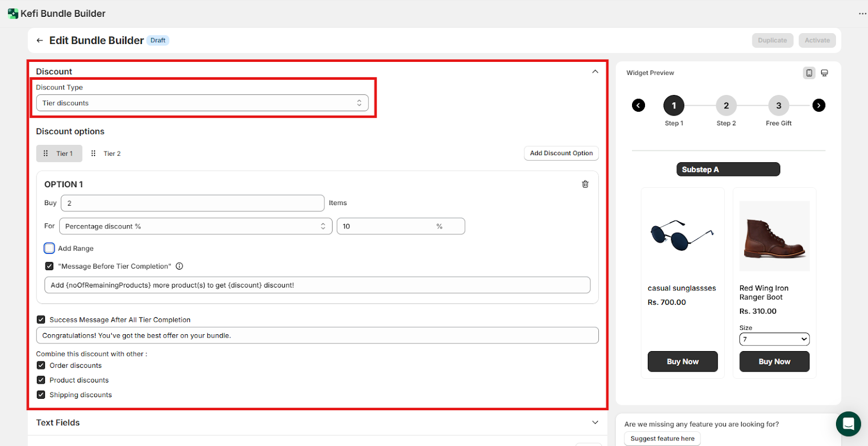Click the Buy items quantity field
The height and width of the screenshot is (446, 868).
tap(193, 203)
